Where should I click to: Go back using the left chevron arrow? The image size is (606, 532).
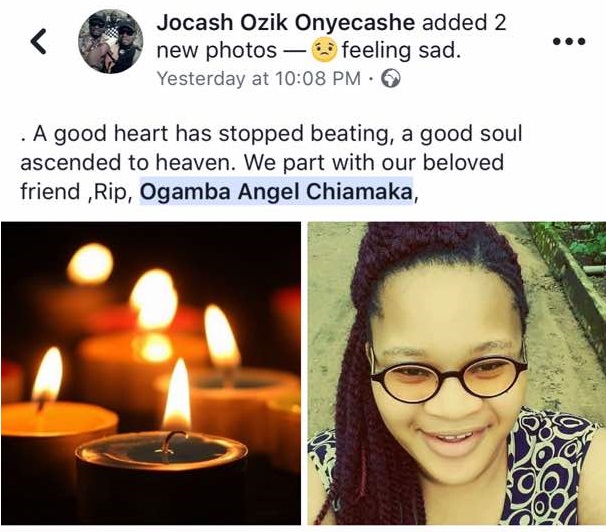pos(38,41)
